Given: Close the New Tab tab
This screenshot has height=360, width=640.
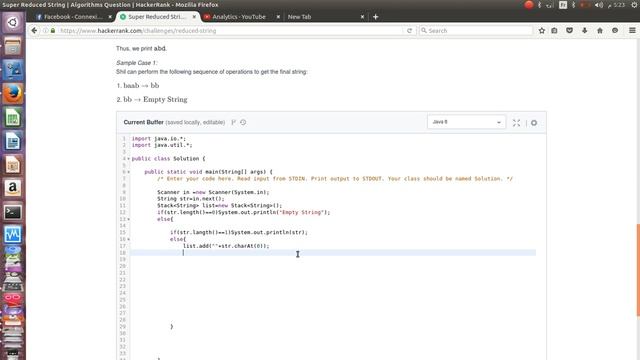Looking at the screenshot, I should tap(362, 17).
